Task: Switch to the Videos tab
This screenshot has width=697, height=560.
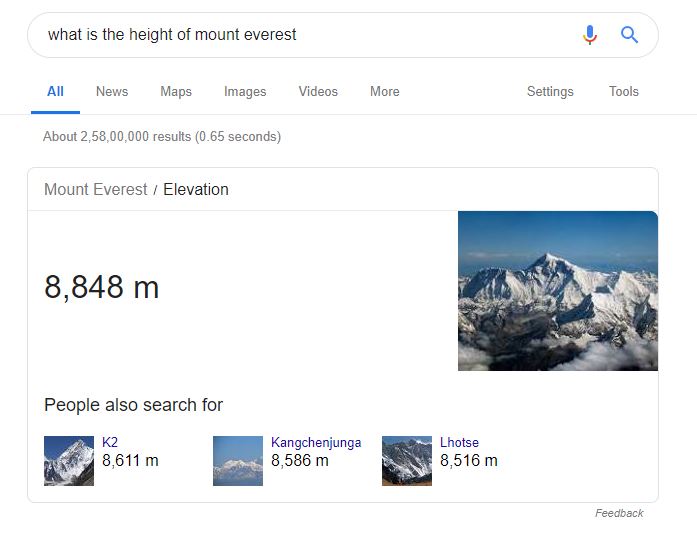Action: (318, 91)
